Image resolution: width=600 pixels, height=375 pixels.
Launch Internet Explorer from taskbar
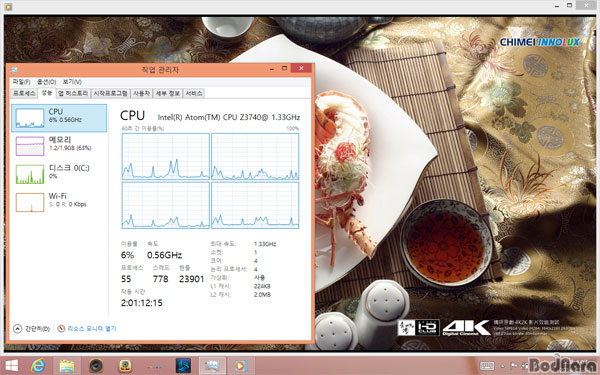pyautogui.click(x=38, y=366)
